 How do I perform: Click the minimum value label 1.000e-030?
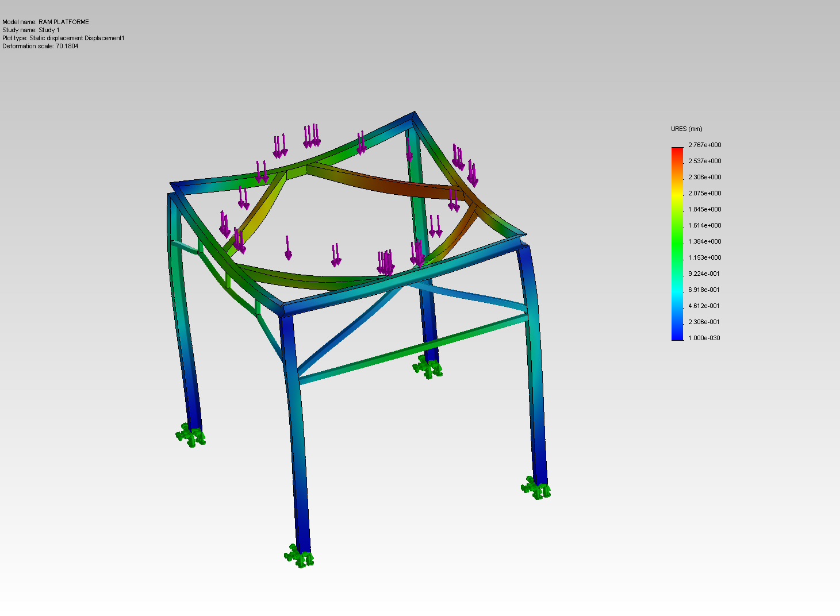click(704, 338)
